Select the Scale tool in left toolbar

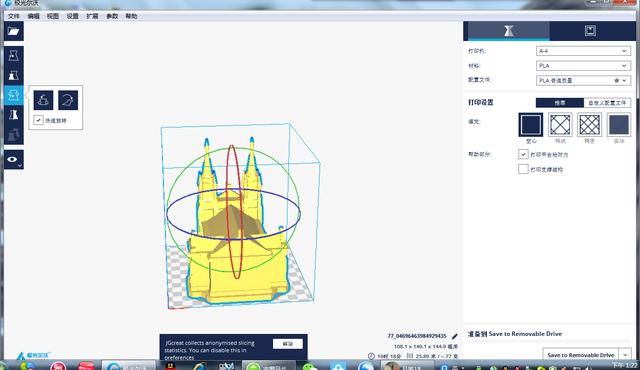point(13,75)
